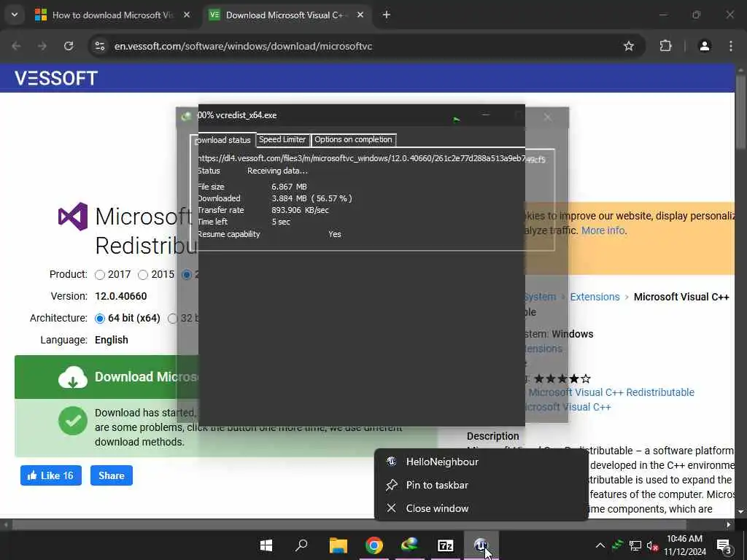Open network settings tray icon
This screenshot has height=560, width=747.
[x=635, y=545]
